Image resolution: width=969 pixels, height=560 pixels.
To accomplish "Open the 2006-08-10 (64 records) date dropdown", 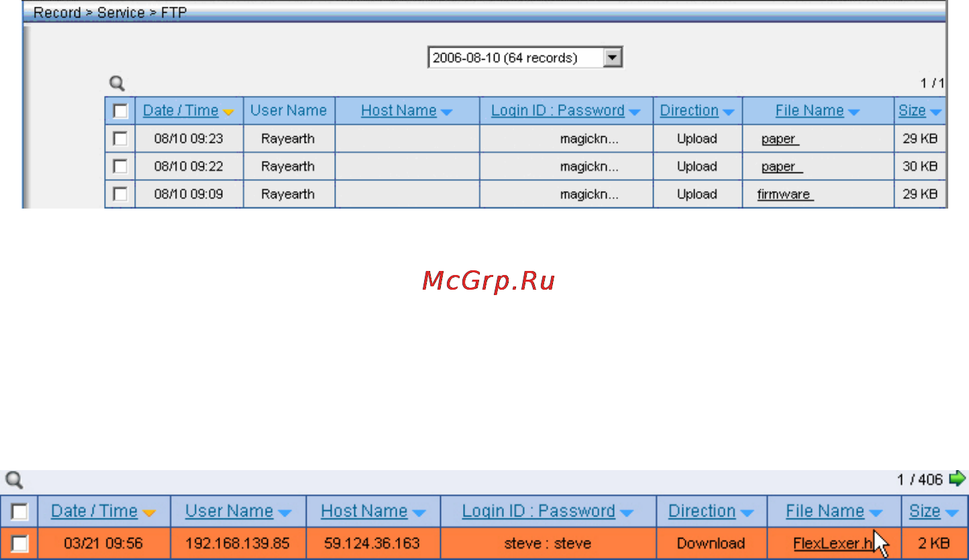I will (525, 58).
